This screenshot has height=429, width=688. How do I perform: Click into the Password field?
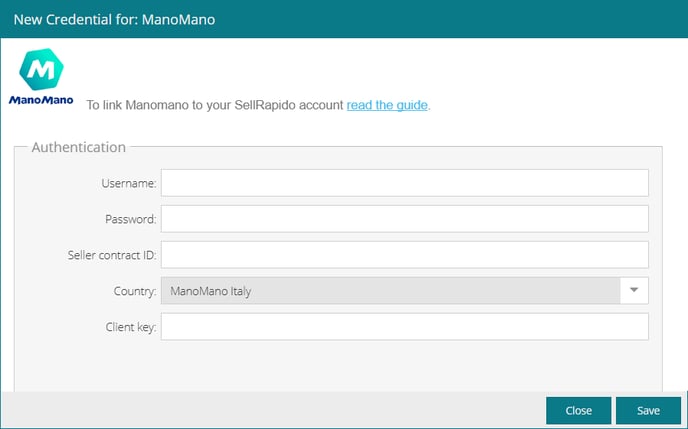click(x=405, y=219)
